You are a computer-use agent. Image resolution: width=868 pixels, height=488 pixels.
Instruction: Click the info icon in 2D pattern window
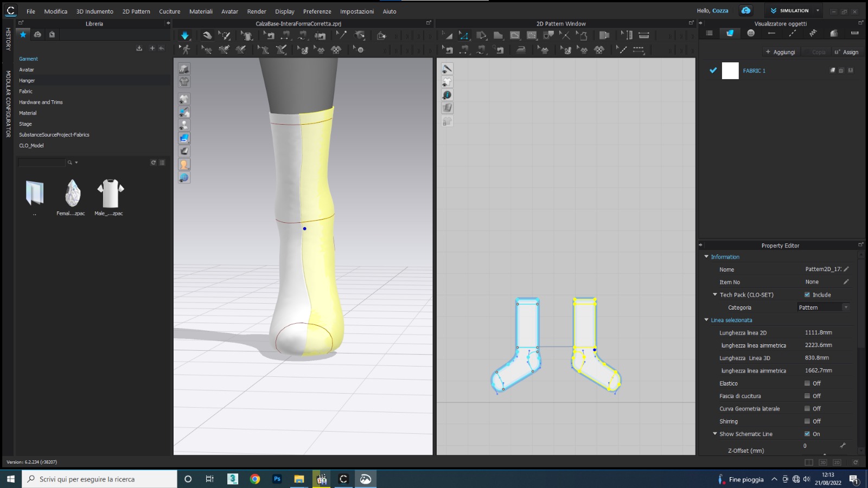click(x=447, y=95)
